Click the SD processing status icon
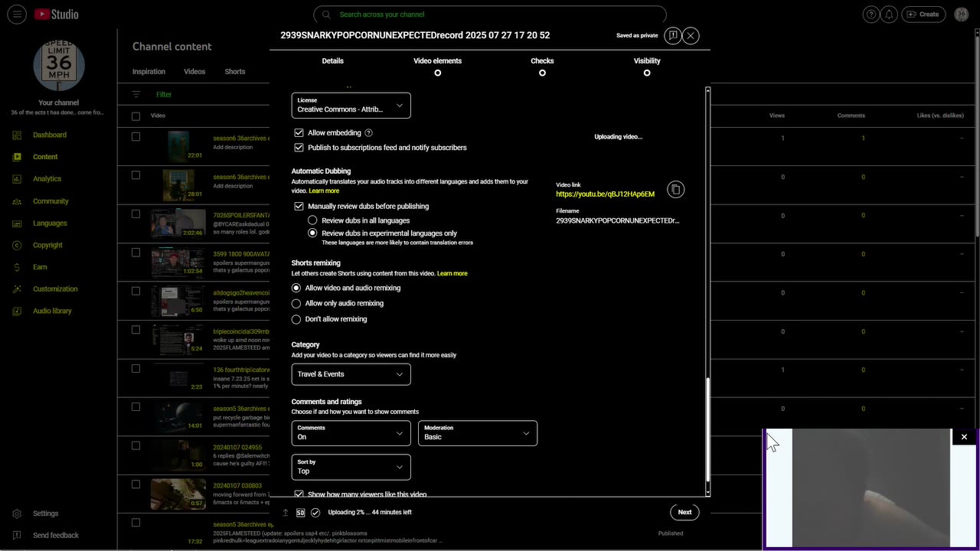 pos(300,513)
